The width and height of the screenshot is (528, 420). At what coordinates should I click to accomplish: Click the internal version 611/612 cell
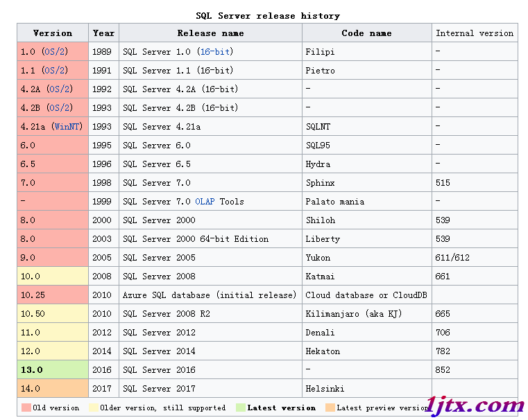pyautogui.click(x=475, y=258)
